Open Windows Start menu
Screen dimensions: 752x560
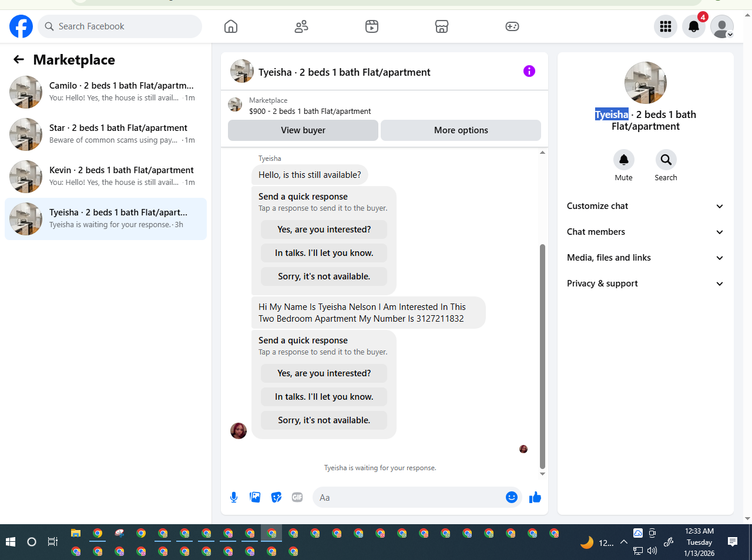tap(11, 542)
